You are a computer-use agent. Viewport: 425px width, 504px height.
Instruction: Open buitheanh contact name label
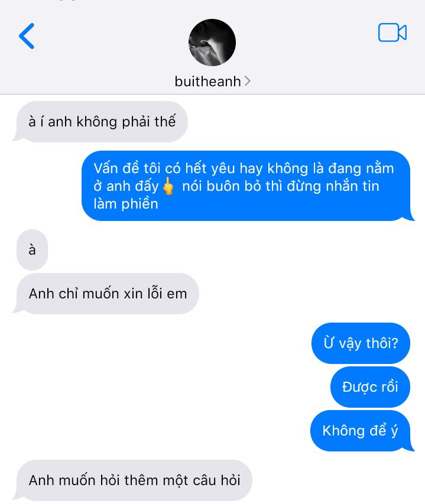click(x=207, y=82)
